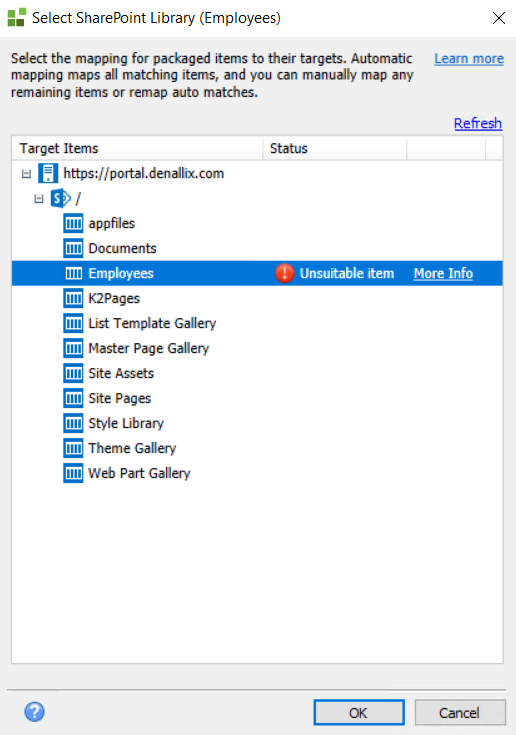Open the More Info link for Employees

coord(443,273)
